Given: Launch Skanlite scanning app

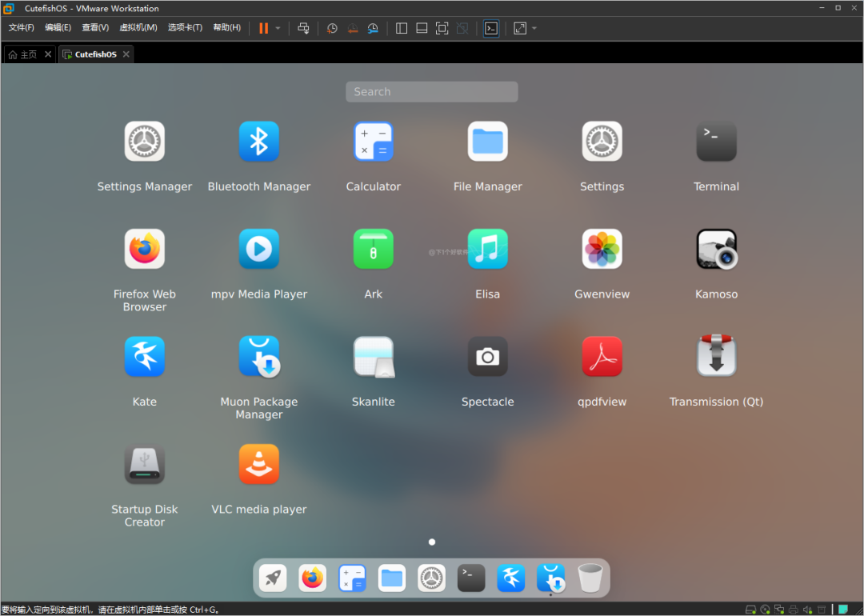Looking at the screenshot, I should 373,357.
